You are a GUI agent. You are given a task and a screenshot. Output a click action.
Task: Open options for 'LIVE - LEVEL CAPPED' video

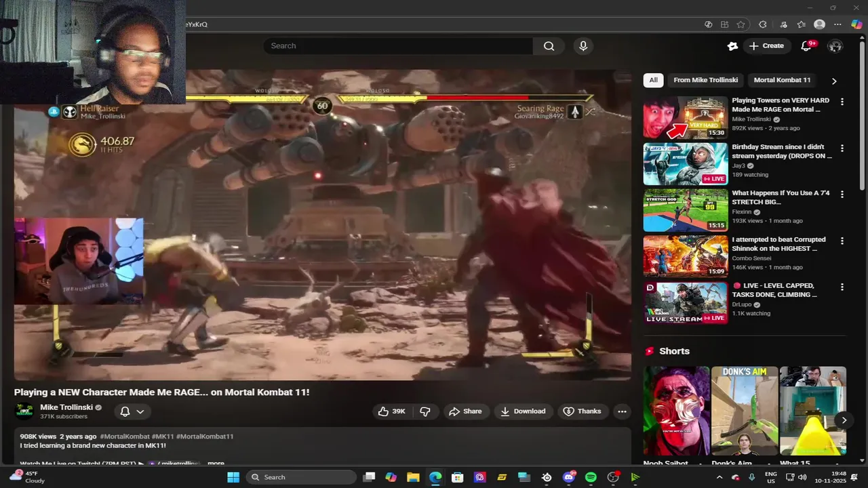(x=842, y=287)
